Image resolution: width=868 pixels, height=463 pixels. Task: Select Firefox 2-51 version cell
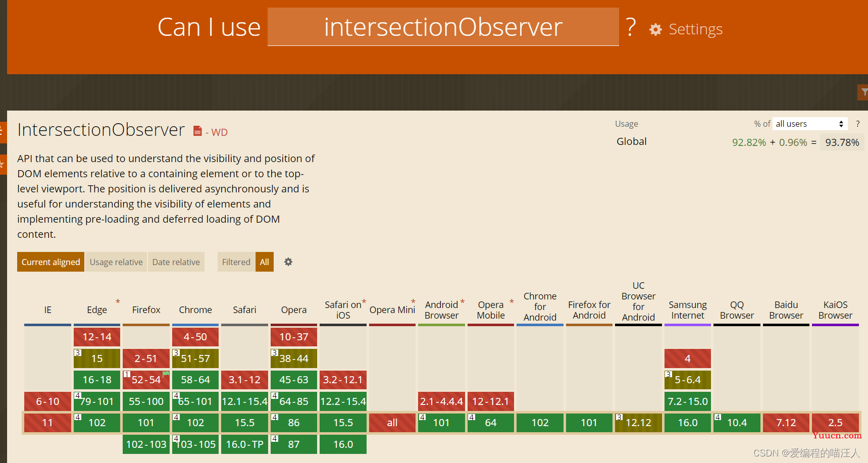point(146,358)
